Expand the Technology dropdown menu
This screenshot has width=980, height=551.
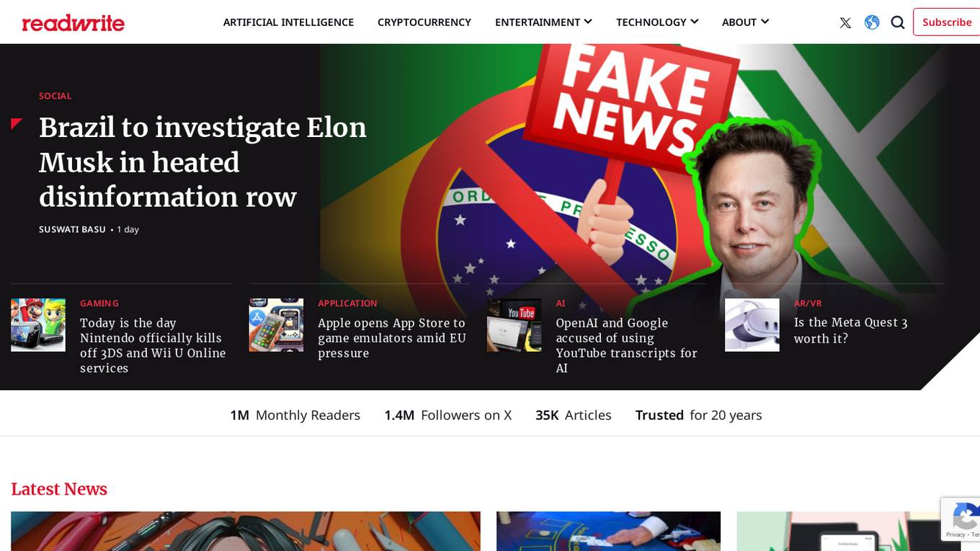[657, 22]
